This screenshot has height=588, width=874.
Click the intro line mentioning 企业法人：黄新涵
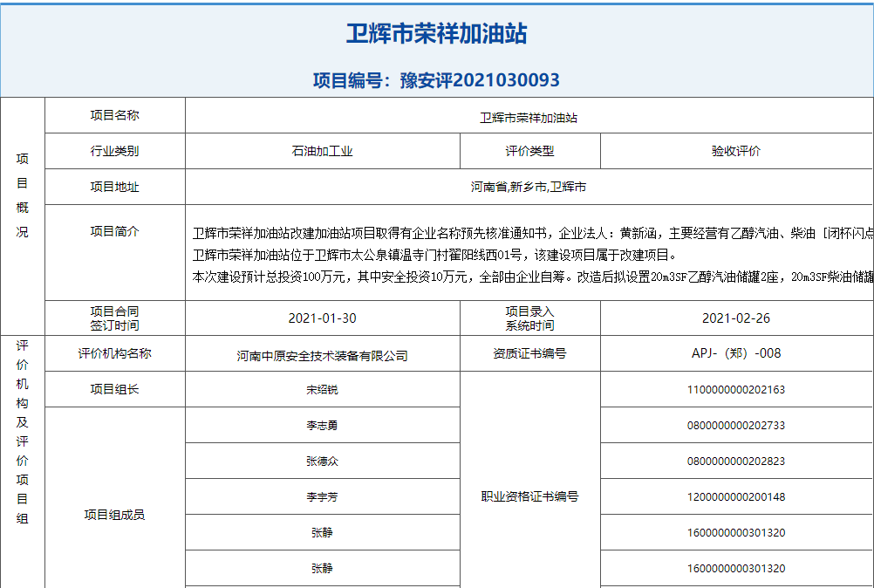tap(533, 233)
